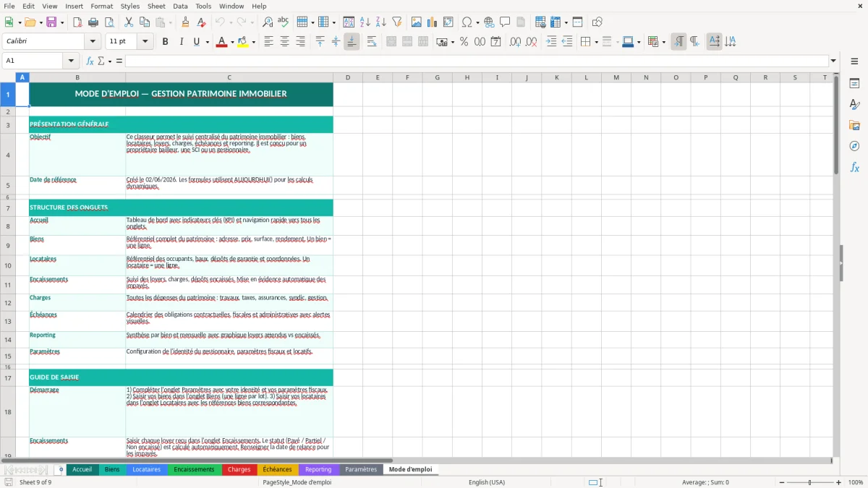Open Background Color dropdown arrow
Image resolution: width=868 pixels, height=488 pixels.
(254, 42)
